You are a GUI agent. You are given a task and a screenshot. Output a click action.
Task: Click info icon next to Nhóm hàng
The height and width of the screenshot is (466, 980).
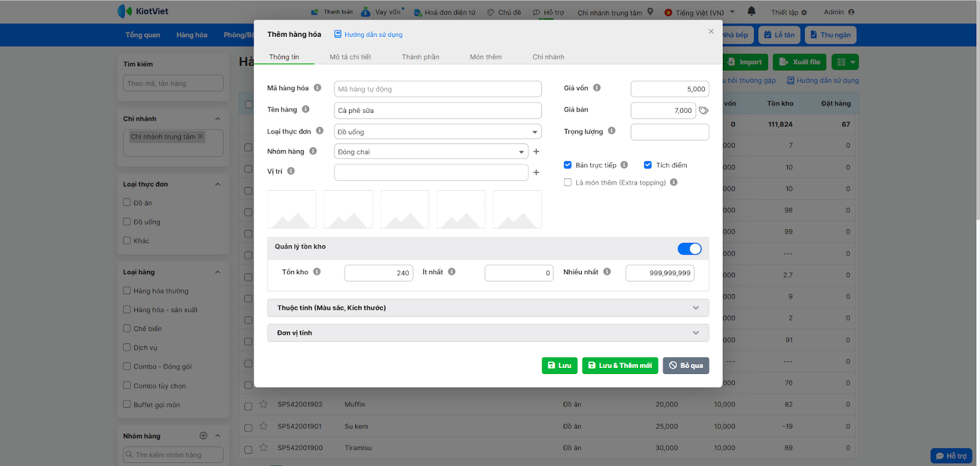click(313, 151)
